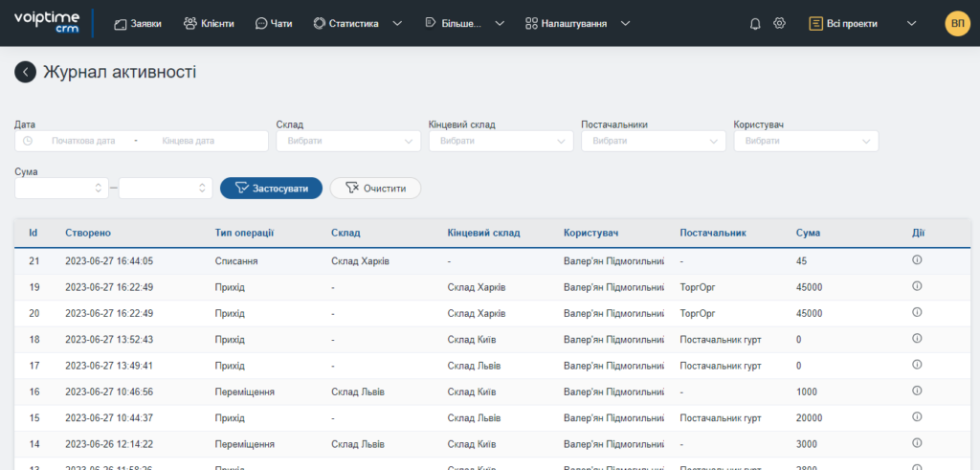This screenshot has height=470, width=980.
Task: Click ТоргОрг supplier in row 19
Action: click(698, 287)
